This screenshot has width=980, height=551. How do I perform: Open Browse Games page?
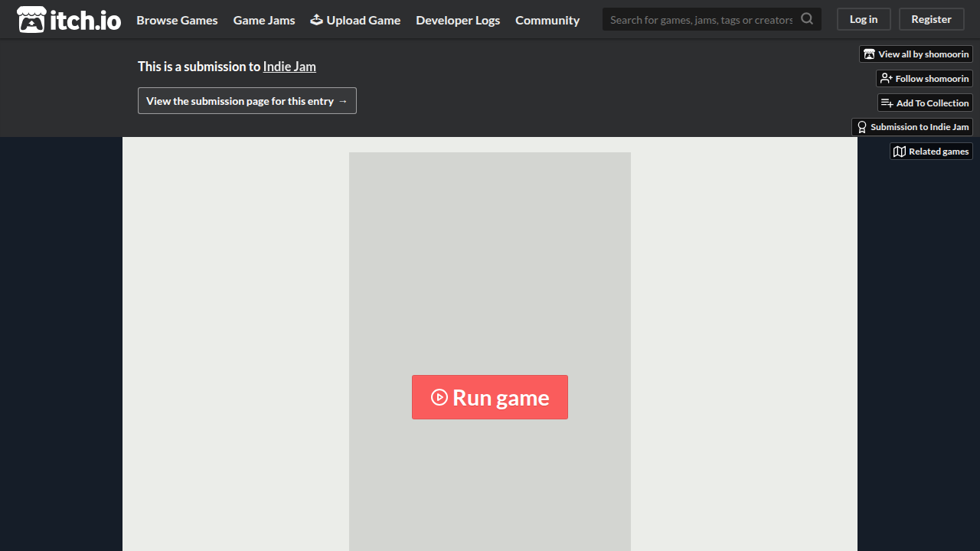(x=177, y=20)
